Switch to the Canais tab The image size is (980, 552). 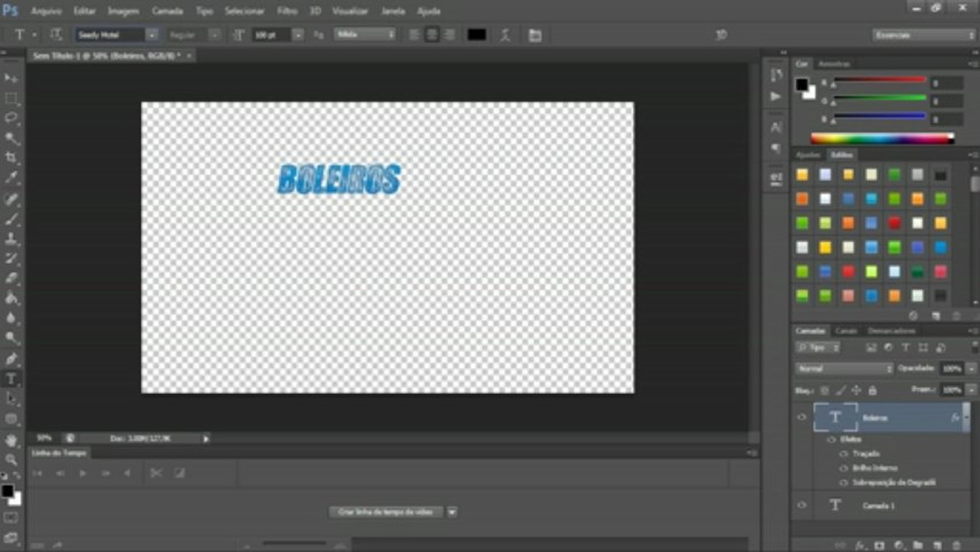846,330
